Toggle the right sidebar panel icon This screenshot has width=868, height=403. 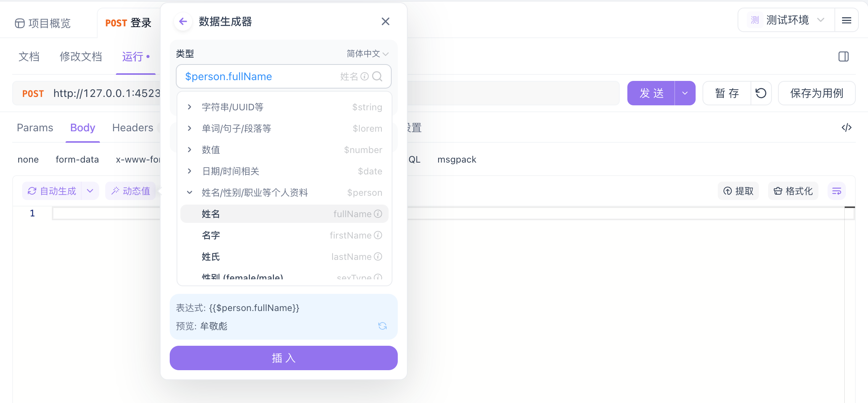pyautogui.click(x=843, y=56)
